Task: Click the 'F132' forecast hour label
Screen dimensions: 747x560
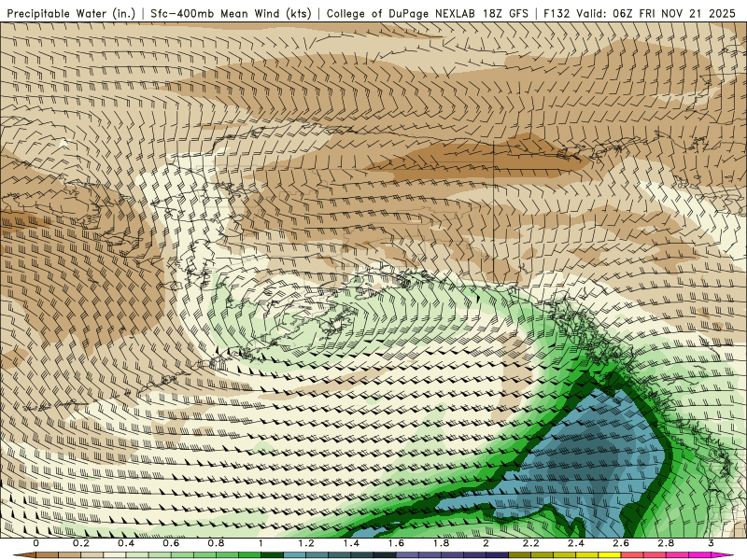Action: click(x=557, y=14)
